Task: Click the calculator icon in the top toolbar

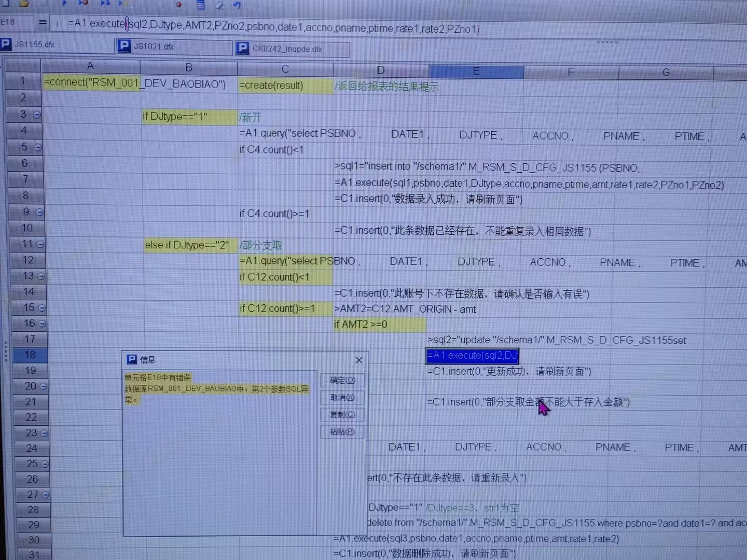Action: (x=201, y=5)
